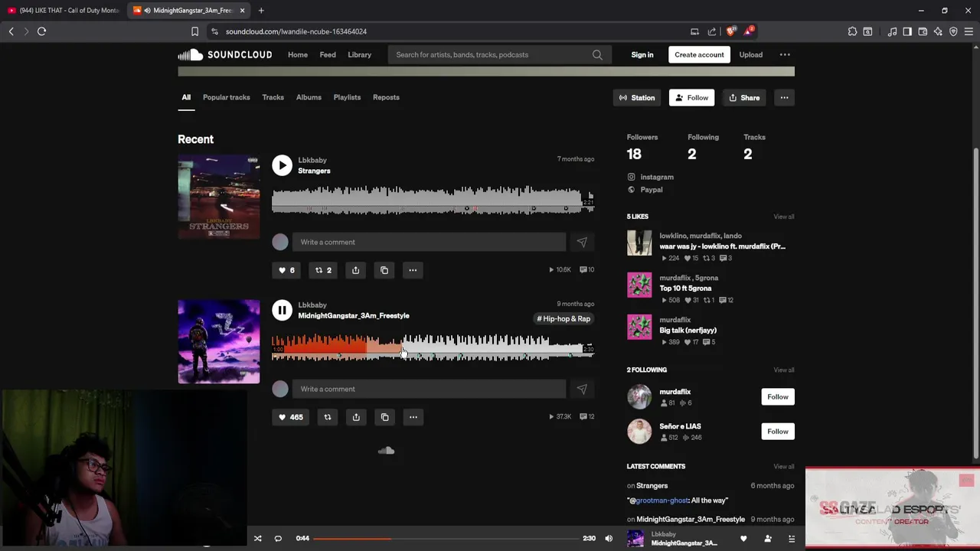Toggle repeat in the bottom player
The image size is (980, 551).
pyautogui.click(x=278, y=539)
